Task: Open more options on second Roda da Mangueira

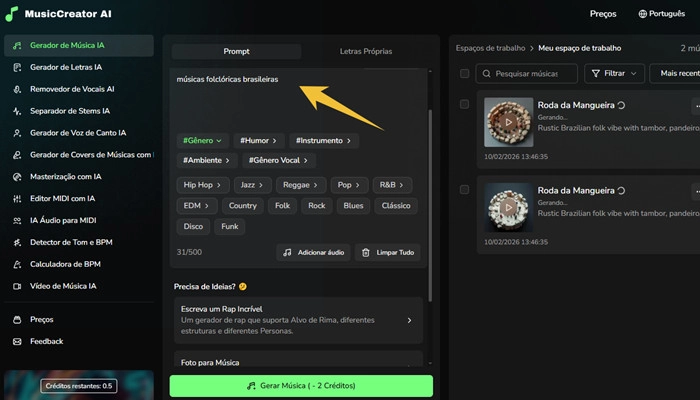Action: pyautogui.click(x=696, y=192)
